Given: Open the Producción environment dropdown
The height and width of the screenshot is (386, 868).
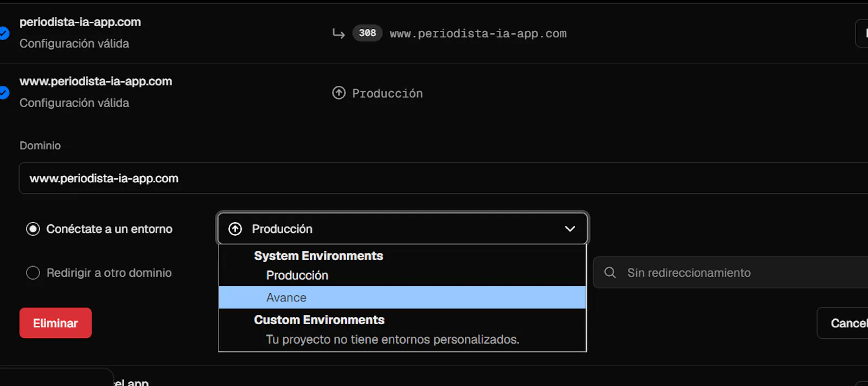Looking at the screenshot, I should click(x=403, y=229).
